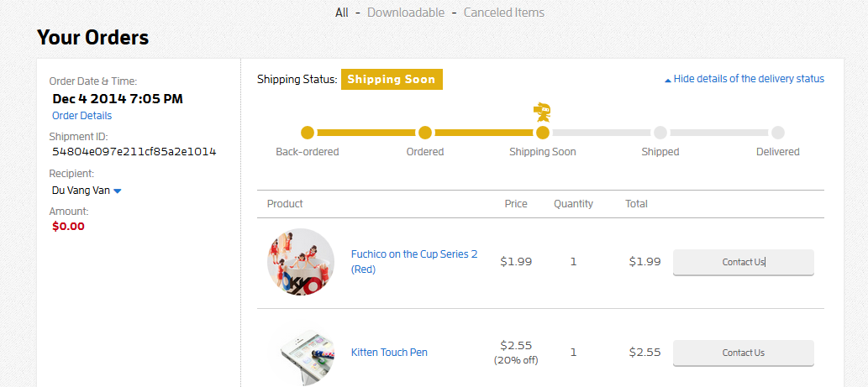The width and height of the screenshot is (868, 387).
Task: Open the recipient Du Vang Van dropdown arrow
Action: coord(118,191)
